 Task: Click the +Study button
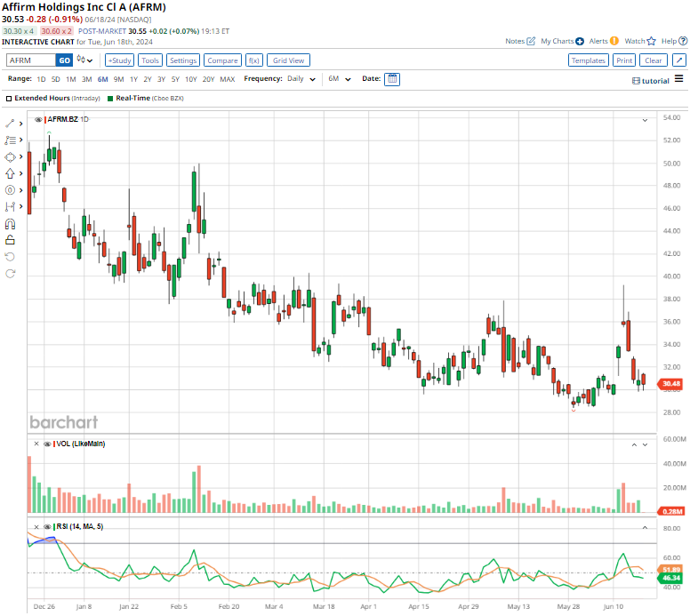119,60
